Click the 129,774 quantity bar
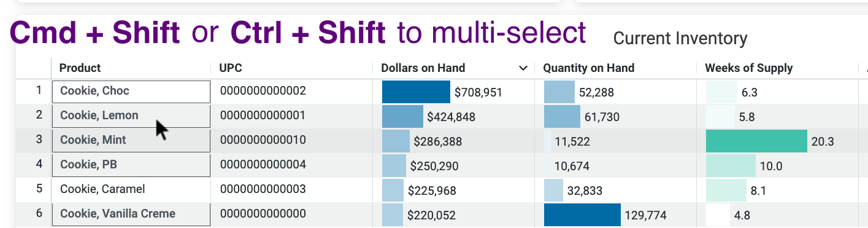The width and height of the screenshot is (868, 228). point(582,215)
